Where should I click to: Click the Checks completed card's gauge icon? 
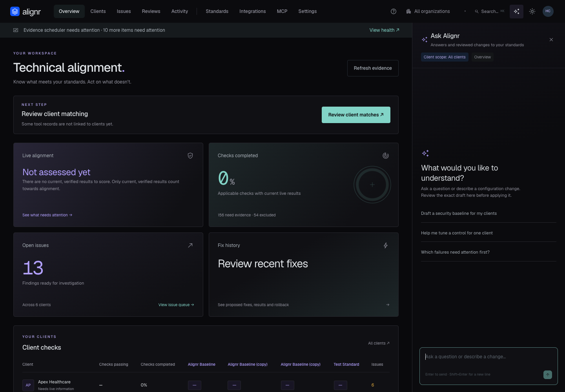point(386,156)
